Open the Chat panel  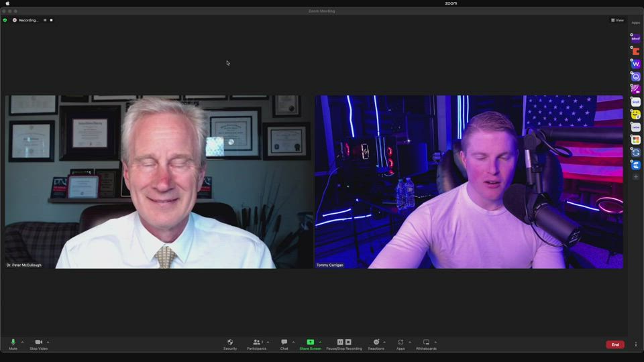coord(284,343)
